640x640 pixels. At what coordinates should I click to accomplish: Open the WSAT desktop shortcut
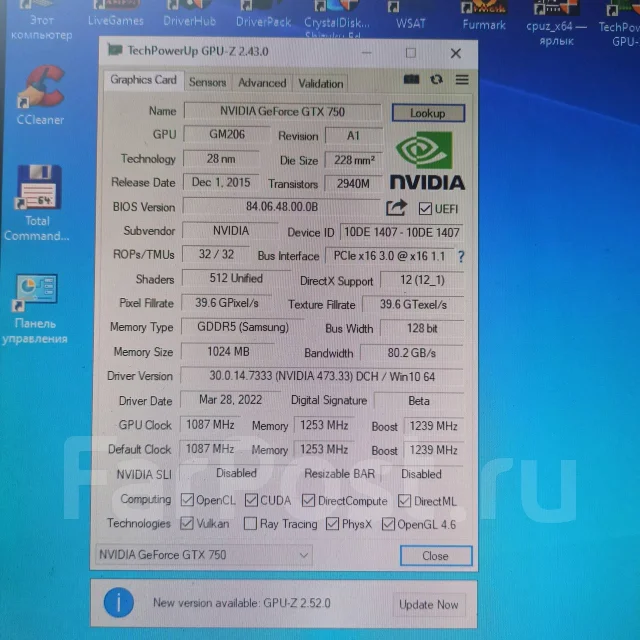(410, 15)
